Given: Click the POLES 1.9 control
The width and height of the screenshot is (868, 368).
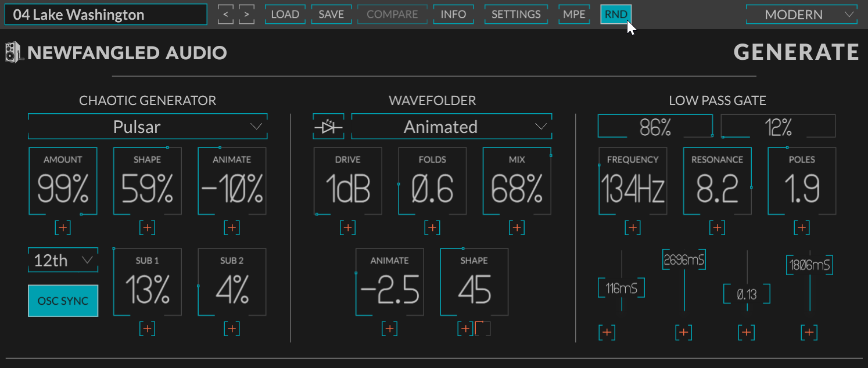Looking at the screenshot, I should (x=802, y=181).
